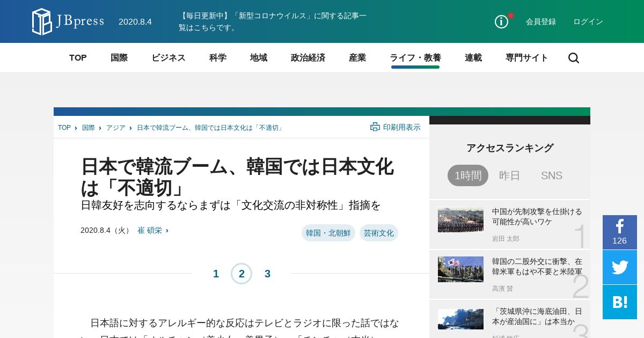Screen dimensions: 644x338
Task: Share article on Facebook
Action: tap(620, 232)
